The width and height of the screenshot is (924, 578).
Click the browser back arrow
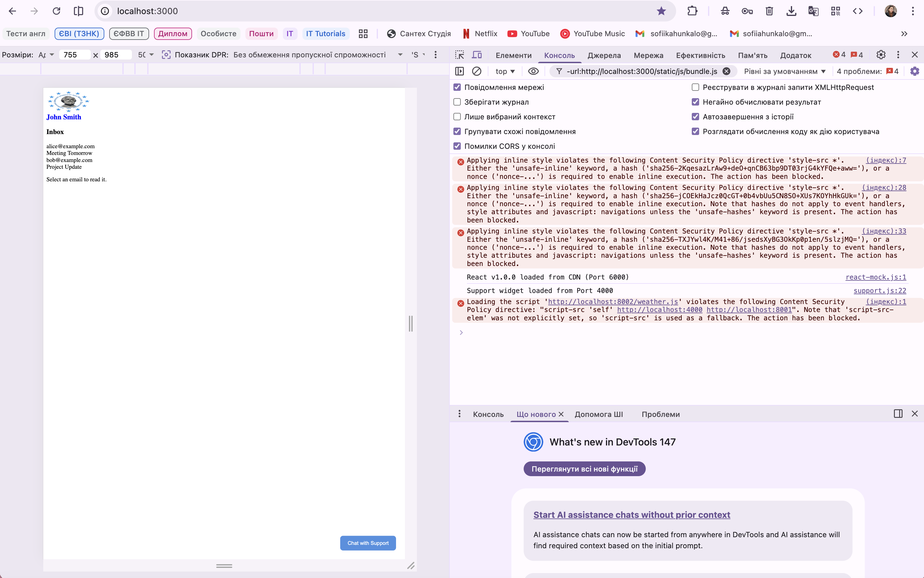pos(12,11)
